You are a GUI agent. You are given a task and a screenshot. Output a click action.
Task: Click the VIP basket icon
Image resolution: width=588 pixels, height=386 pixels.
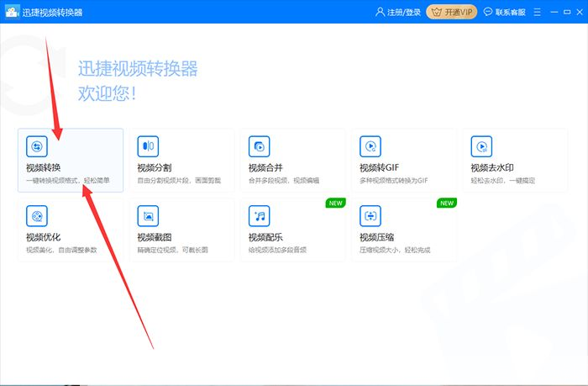tap(437, 13)
